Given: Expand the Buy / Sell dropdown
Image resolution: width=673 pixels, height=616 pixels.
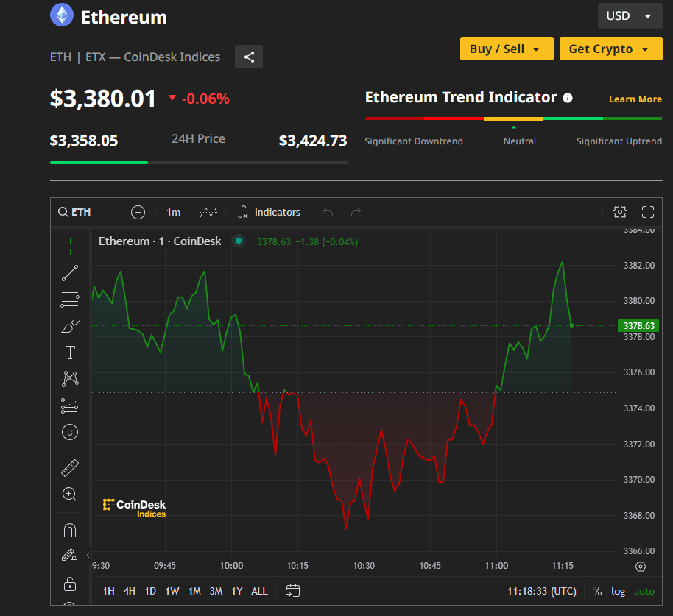Looking at the screenshot, I should tap(507, 49).
